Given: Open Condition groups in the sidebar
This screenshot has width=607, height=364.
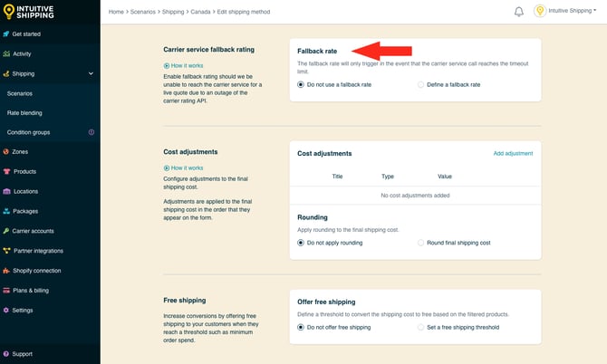Looking at the screenshot, I should pyautogui.click(x=28, y=132).
